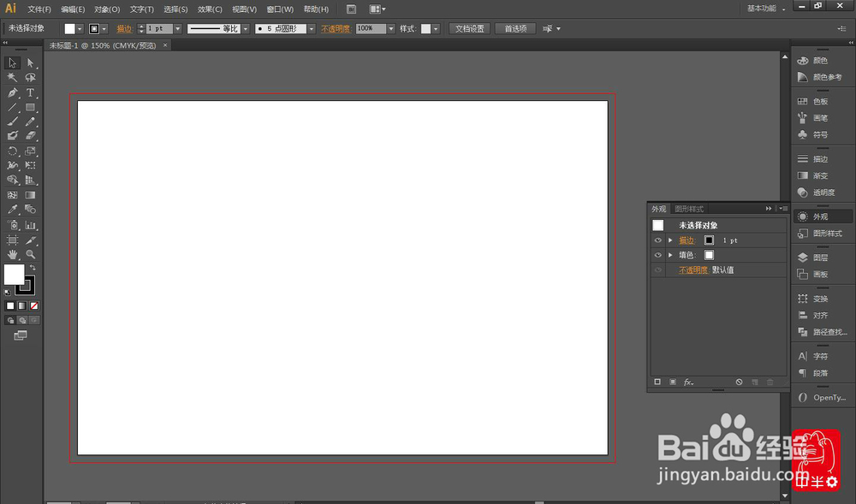
Task: Switch to the 图形样式 tab
Action: pos(689,209)
